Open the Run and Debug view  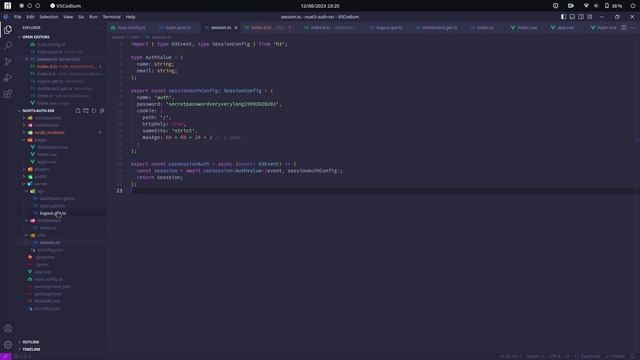[x=8, y=78]
